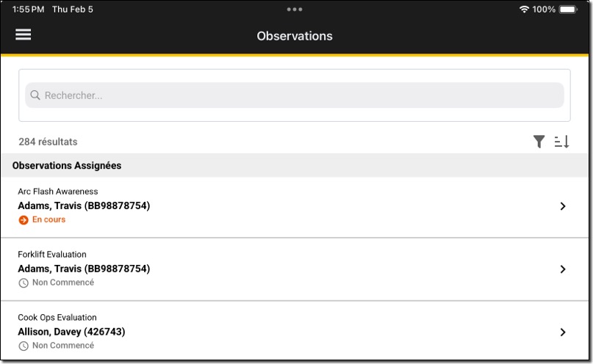
Task: Click the Observations page title
Action: pos(295,36)
